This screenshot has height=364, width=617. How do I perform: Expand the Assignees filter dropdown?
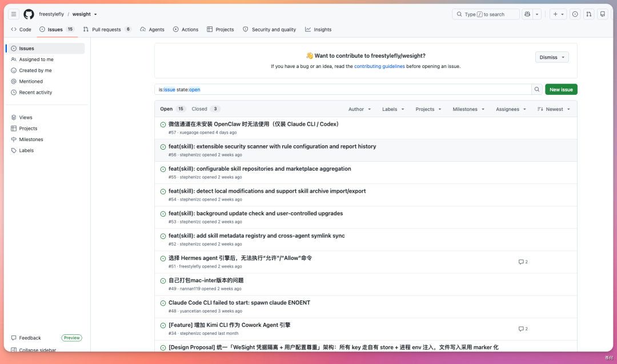(511, 109)
